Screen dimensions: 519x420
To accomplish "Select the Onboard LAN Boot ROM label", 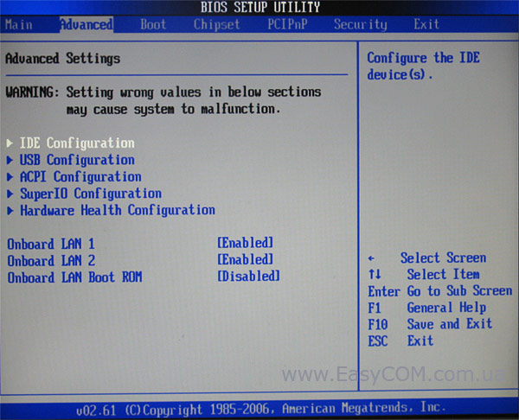I will pyautogui.click(x=74, y=277).
